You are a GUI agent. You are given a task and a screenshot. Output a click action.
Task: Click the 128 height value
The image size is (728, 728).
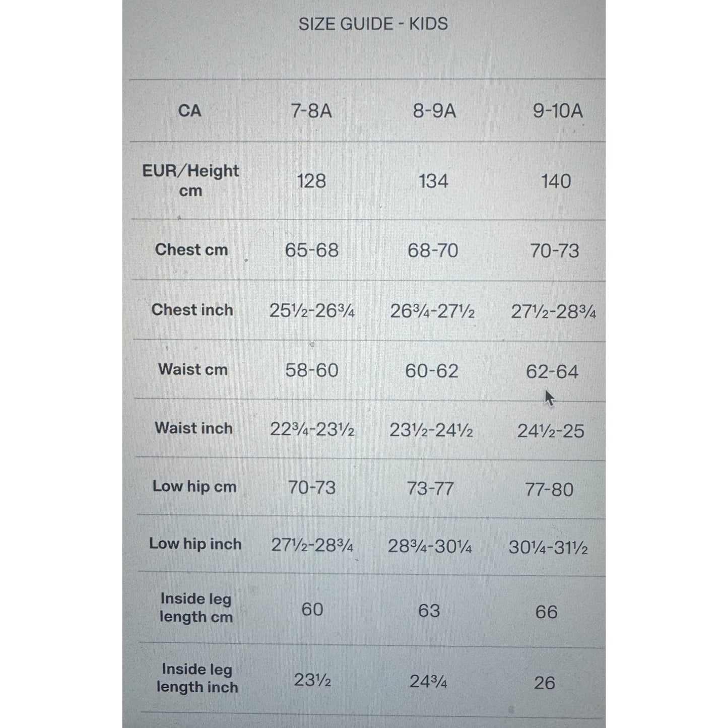click(x=311, y=181)
